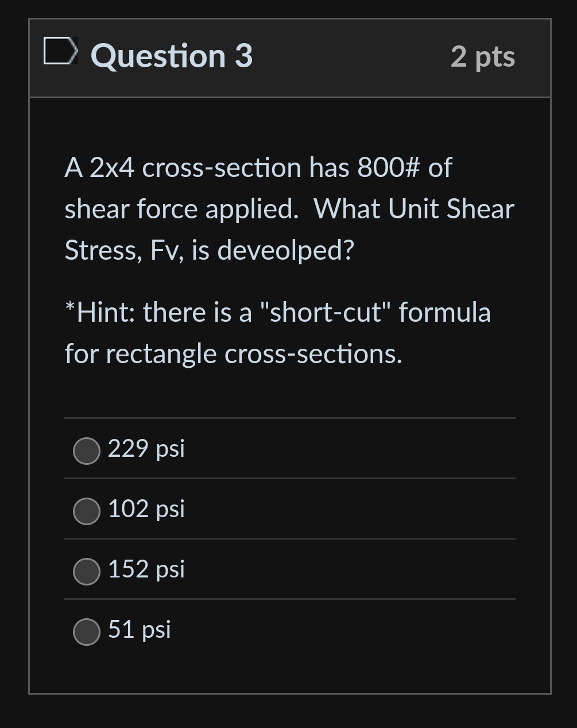Click the 800# value in the question text
Image resolution: width=577 pixels, height=728 pixels.
[x=383, y=167]
